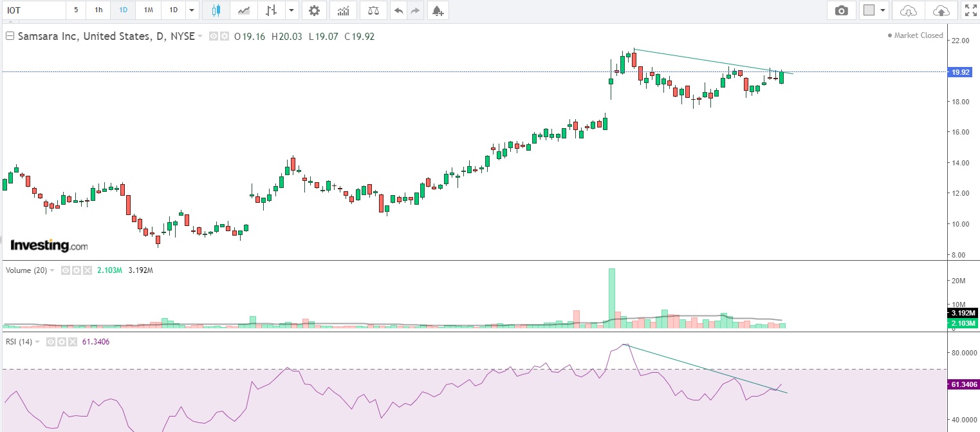Image resolution: width=980 pixels, height=432 pixels.
Task: Click the Volume (20) indicator label
Action: [x=26, y=270]
